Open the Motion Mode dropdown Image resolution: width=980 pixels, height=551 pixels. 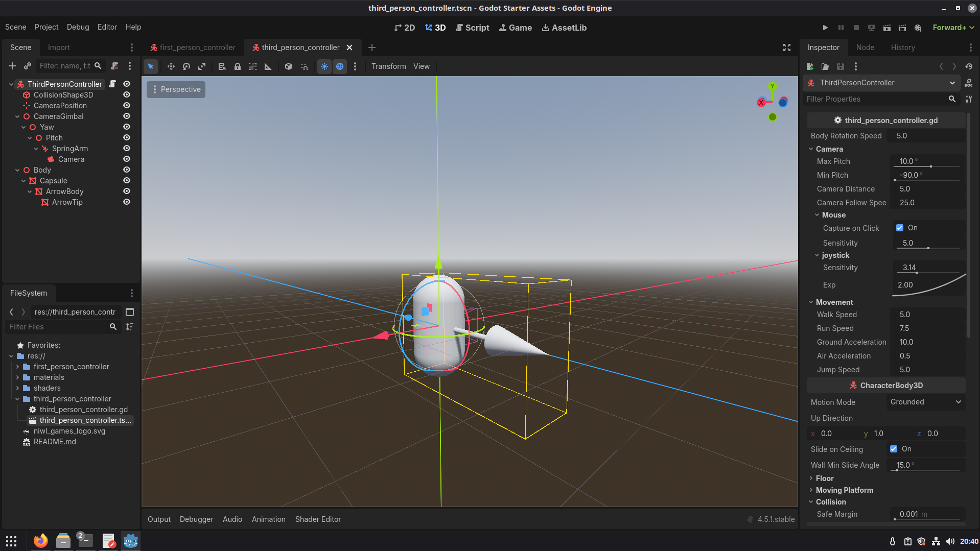925,402
